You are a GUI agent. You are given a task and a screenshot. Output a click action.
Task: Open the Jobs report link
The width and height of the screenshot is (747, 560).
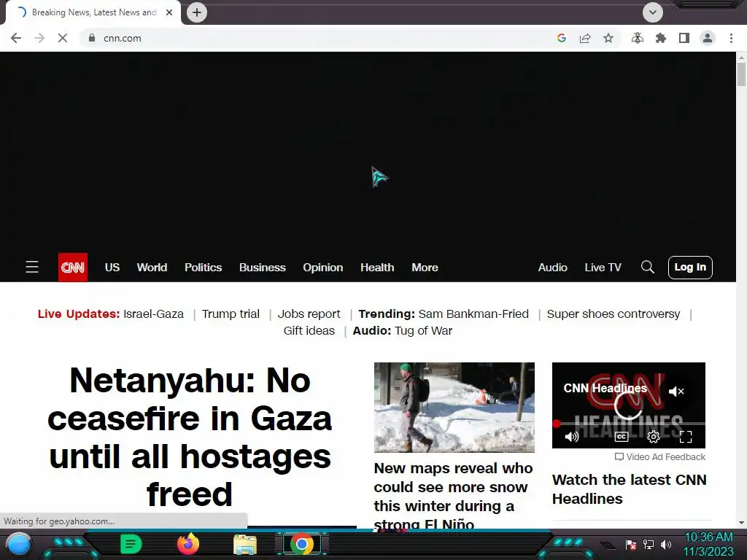point(309,314)
